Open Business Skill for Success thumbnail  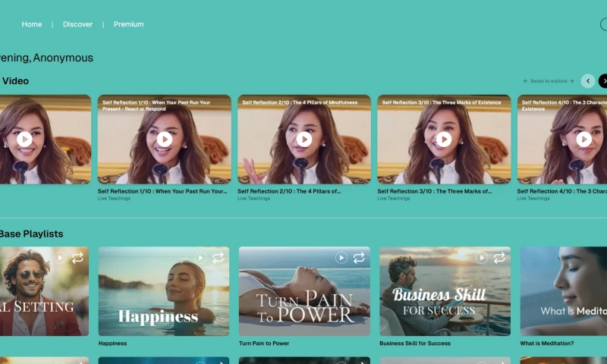(445, 291)
